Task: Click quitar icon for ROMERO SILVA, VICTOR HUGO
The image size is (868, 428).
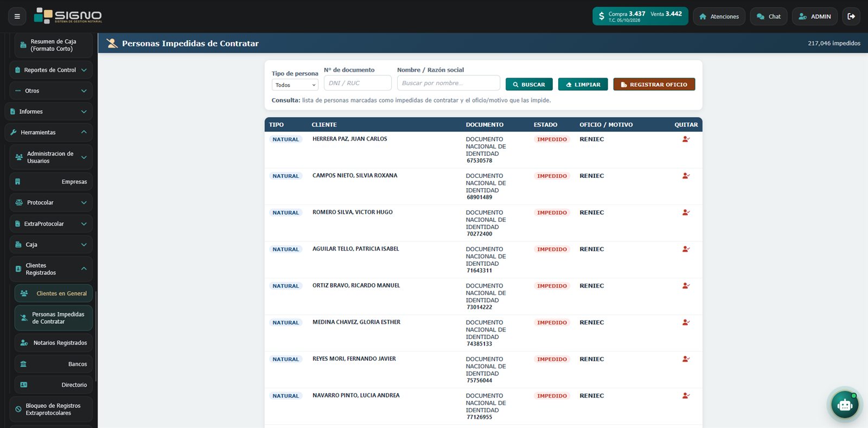Action: 686,213
